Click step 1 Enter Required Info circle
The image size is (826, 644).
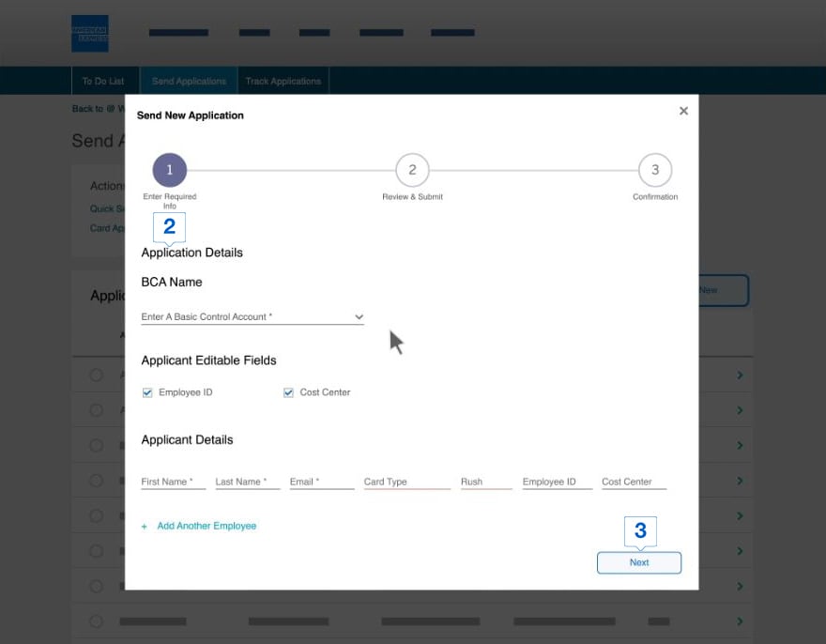(170, 170)
